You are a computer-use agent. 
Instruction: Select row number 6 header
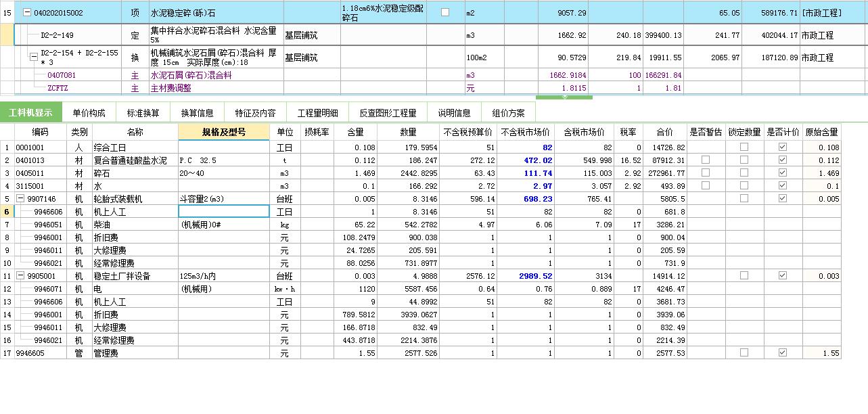click(7, 212)
